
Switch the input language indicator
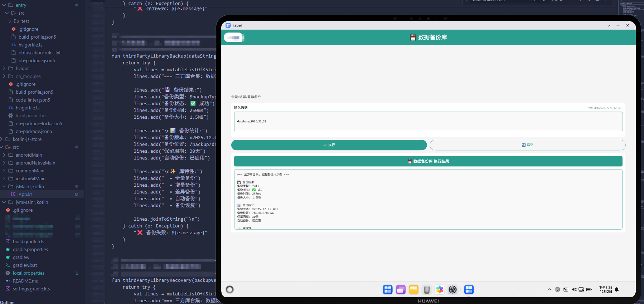[557, 289]
